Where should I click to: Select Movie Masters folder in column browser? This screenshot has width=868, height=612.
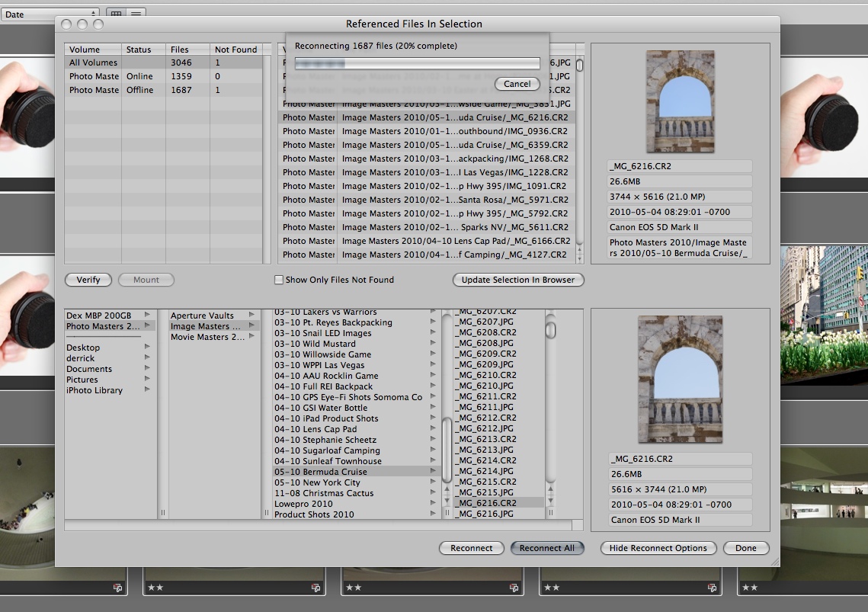pos(208,337)
